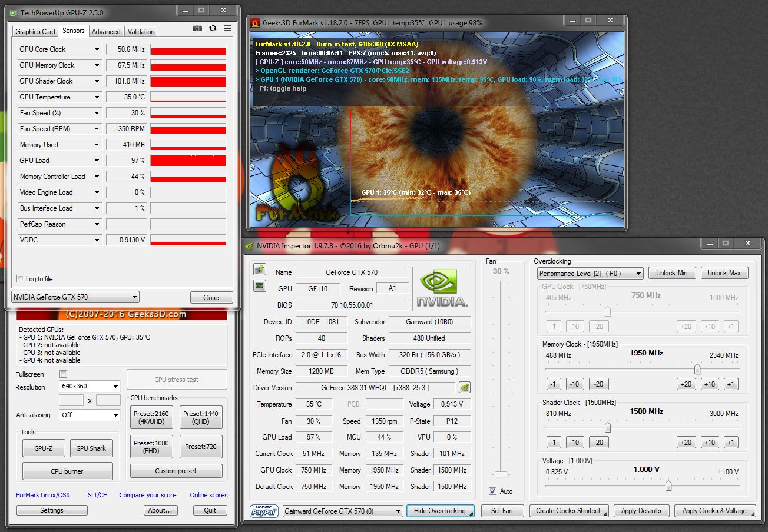Open the Validation tab
The height and width of the screenshot is (532, 768).
pyautogui.click(x=141, y=32)
